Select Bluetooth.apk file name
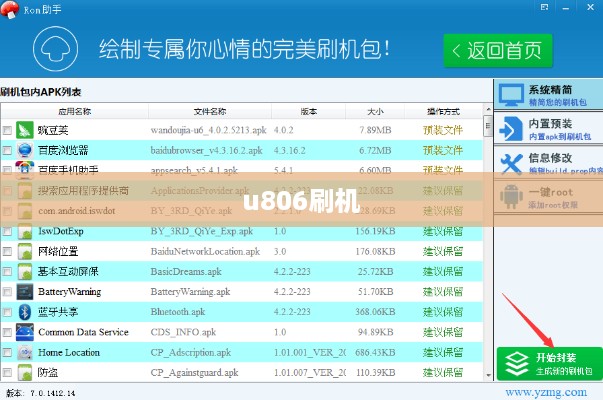The width and height of the screenshot is (603, 400). pyautogui.click(x=178, y=312)
